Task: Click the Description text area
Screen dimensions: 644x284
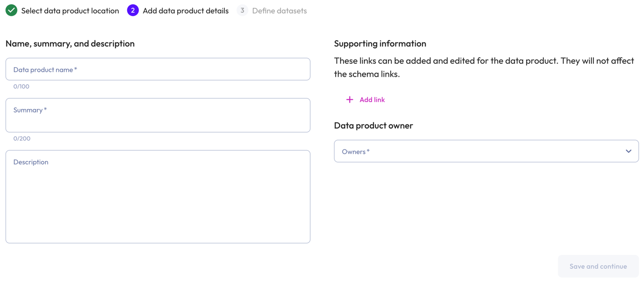Action: coord(158,197)
